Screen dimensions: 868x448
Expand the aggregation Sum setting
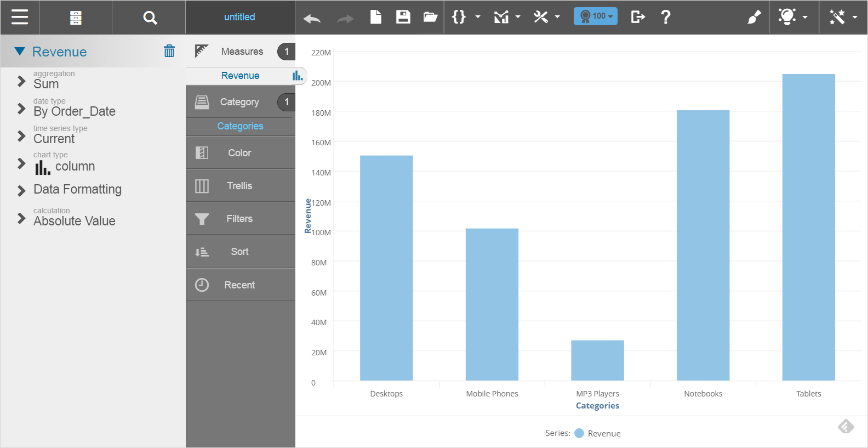[21, 81]
